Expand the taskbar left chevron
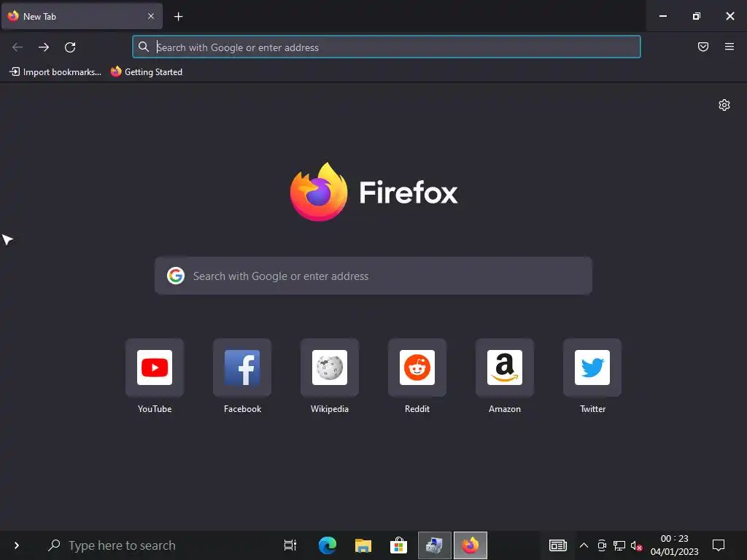 point(17,545)
